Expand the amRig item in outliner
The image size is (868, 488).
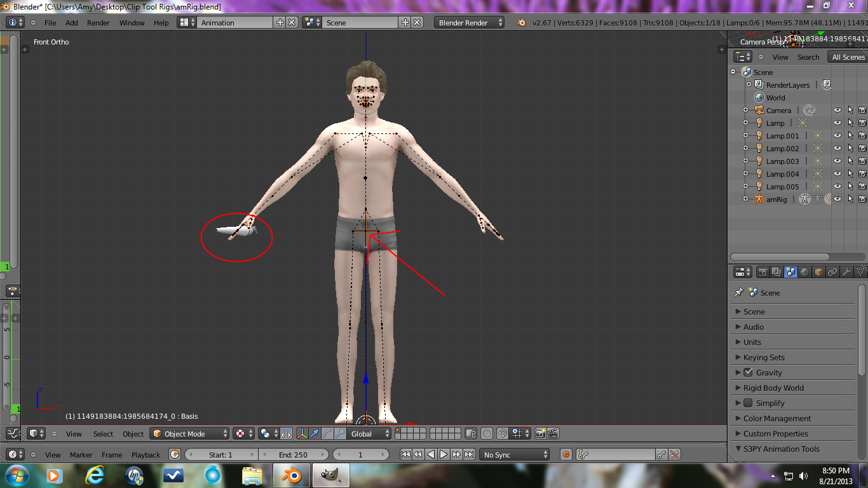click(x=746, y=199)
